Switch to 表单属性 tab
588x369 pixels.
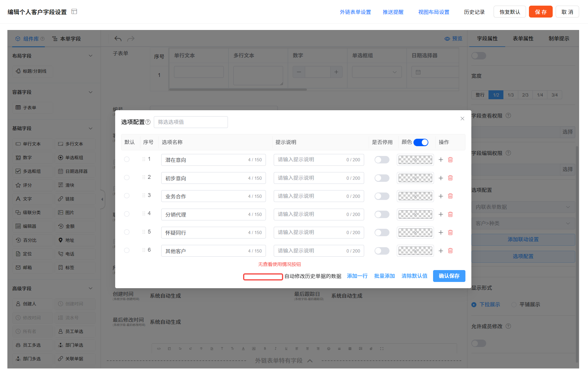(x=523, y=39)
